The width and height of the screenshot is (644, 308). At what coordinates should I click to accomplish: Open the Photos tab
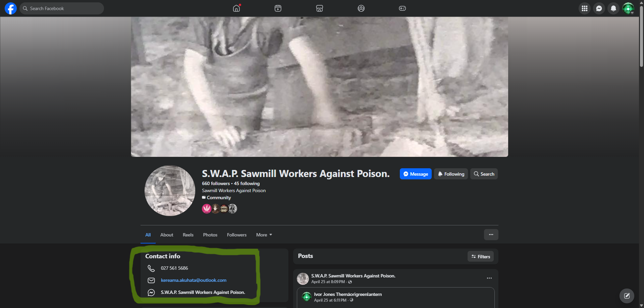(210, 235)
